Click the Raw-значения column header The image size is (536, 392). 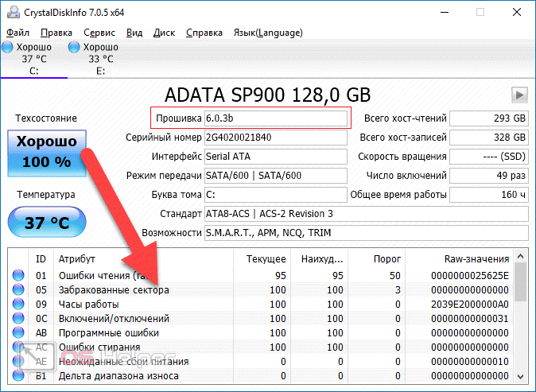click(x=460, y=259)
